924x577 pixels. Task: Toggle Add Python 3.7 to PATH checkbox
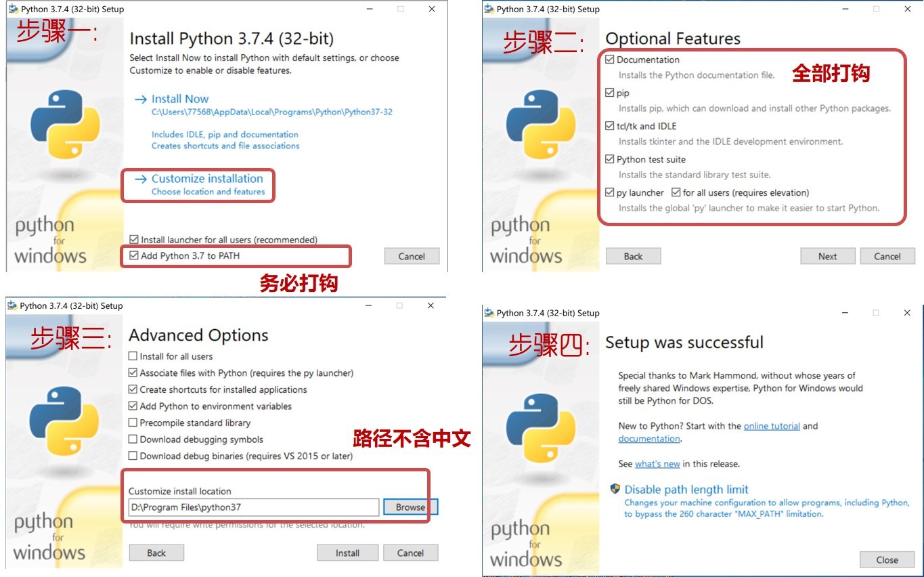point(134,256)
